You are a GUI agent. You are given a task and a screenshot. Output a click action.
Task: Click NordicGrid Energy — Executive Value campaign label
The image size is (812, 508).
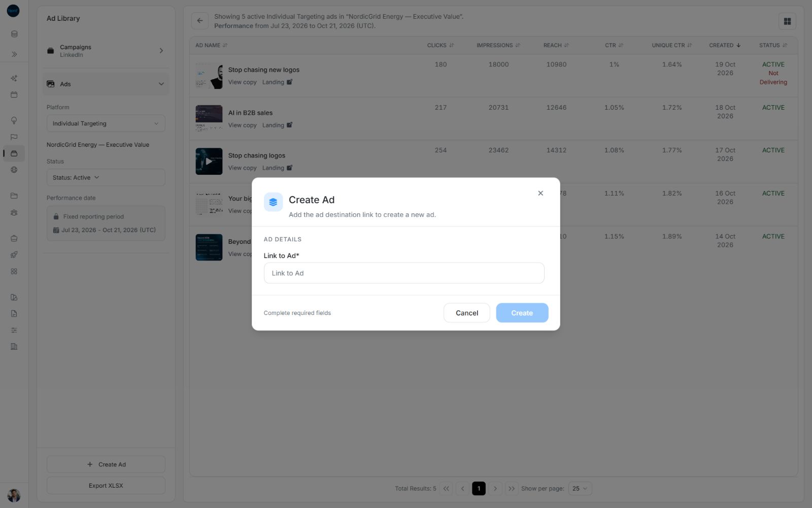[x=98, y=145]
